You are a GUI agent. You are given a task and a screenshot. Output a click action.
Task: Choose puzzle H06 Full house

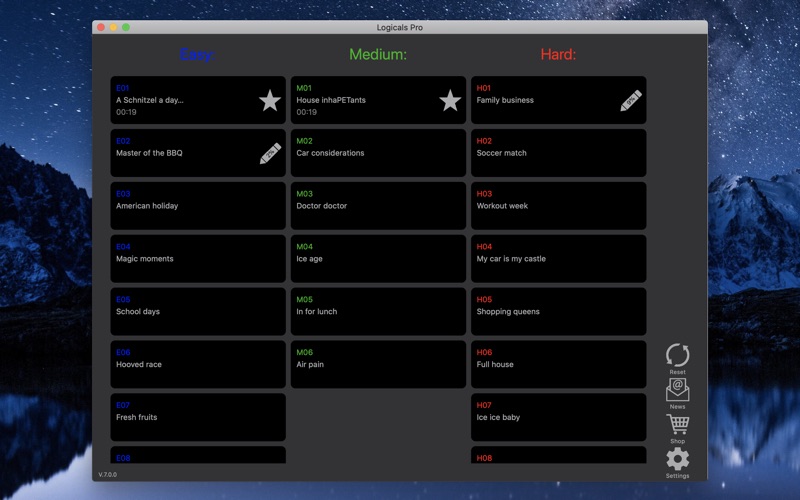coord(559,364)
